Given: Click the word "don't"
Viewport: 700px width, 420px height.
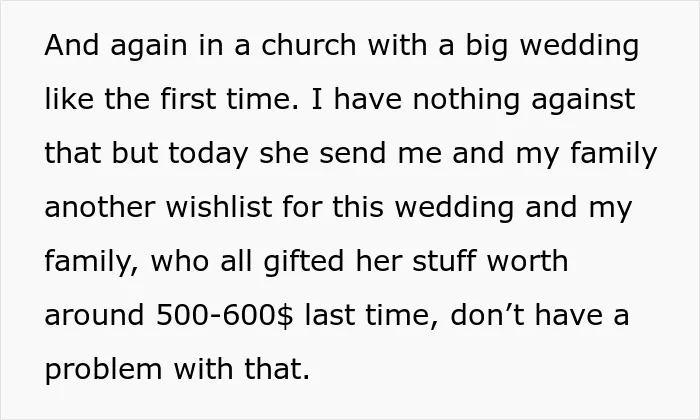Looking at the screenshot, I should (x=487, y=315).
